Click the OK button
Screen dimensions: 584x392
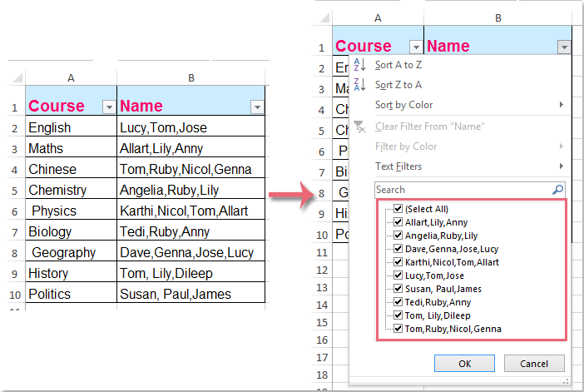[x=464, y=364]
